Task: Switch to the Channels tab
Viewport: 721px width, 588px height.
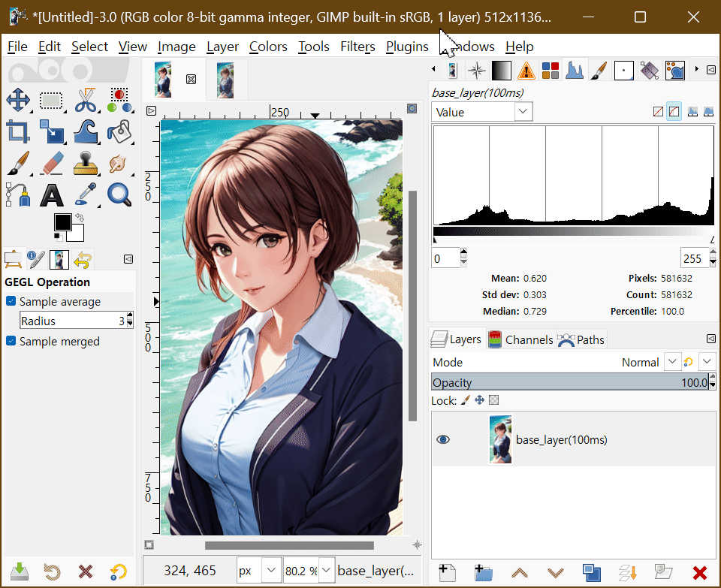Action: point(521,339)
